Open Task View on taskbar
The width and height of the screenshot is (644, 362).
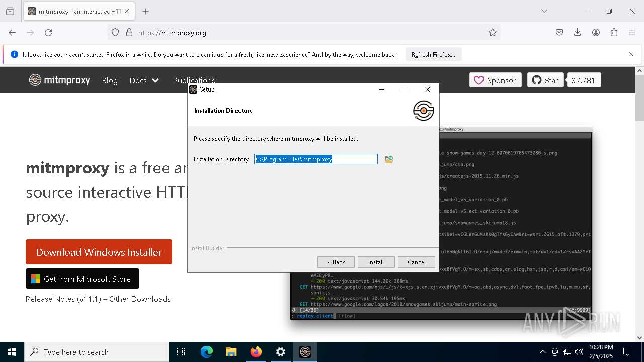pos(181,352)
